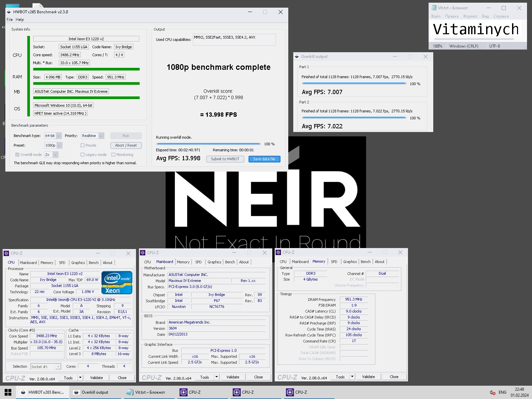Open Help menu in HWBOT benchmark
This screenshot has height=399, width=532.
pos(20,20)
